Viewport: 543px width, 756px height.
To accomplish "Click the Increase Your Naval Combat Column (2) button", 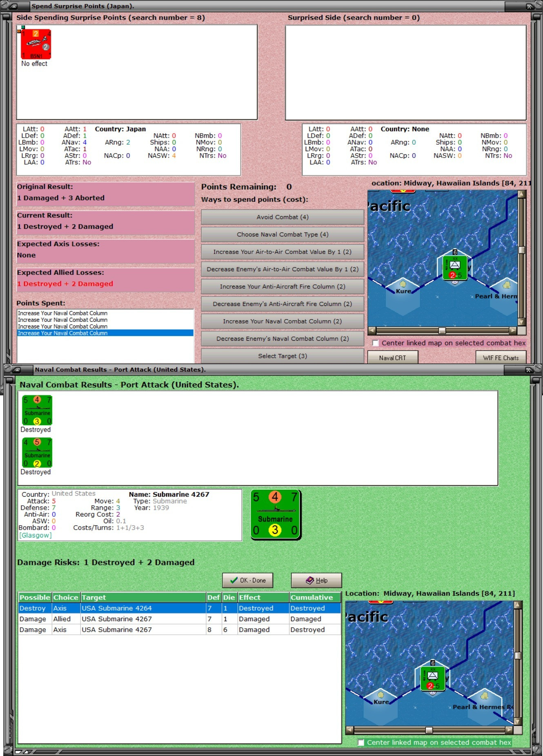I will [x=283, y=321].
